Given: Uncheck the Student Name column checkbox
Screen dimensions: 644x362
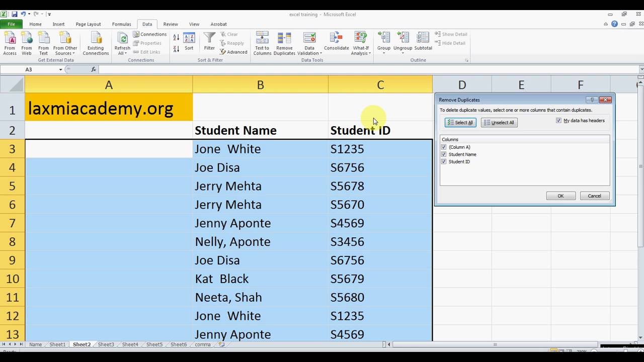Looking at the screenshot, I should (x=443, y=154).
